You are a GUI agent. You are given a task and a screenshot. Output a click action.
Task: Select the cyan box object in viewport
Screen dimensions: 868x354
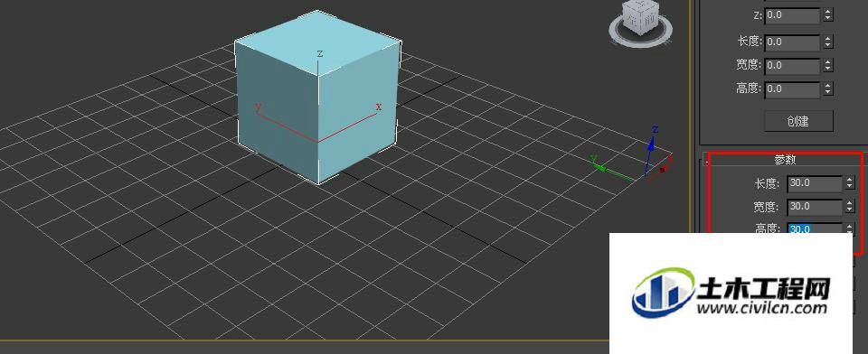pyautogui.click(x=317, y=98)
